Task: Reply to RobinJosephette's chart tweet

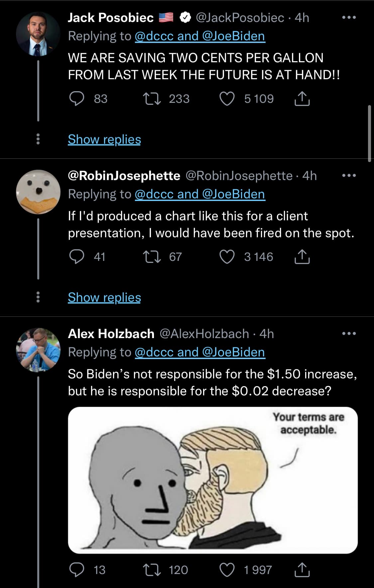Action: [77, 257]
